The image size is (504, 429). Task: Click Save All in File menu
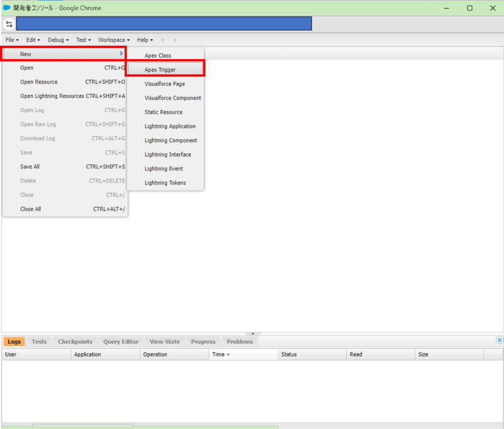(x=30, y=166)
